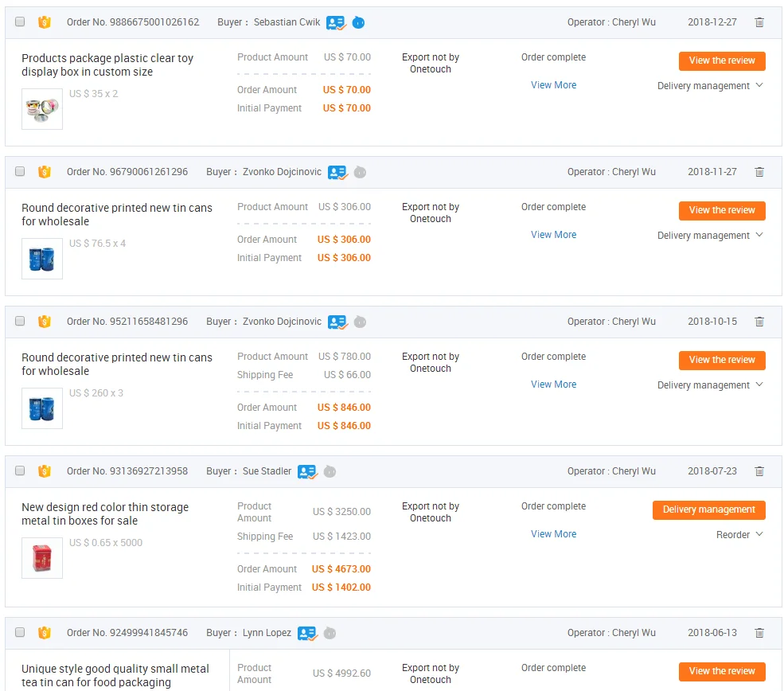
Task: Click chat bubble icon beside Sebastian Cwik
Action: (358, 22)
